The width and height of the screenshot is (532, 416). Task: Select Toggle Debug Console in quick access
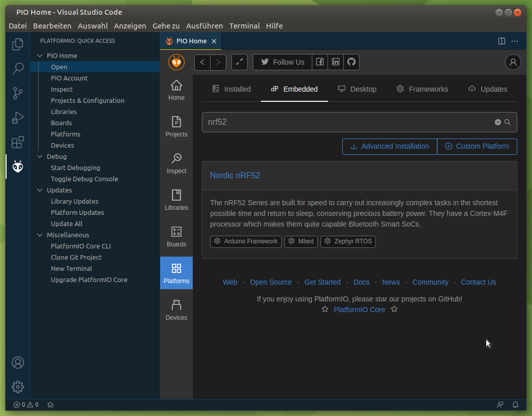click(x=84, y=179)
